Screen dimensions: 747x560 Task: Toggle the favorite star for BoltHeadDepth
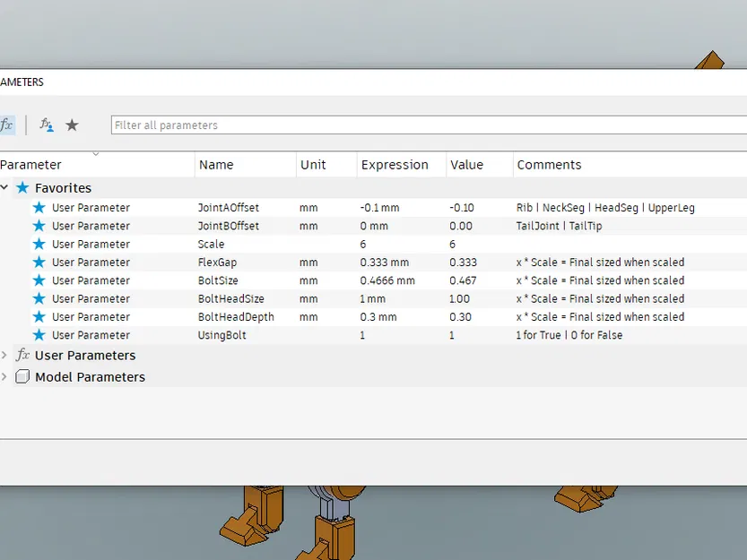(39, 316)
